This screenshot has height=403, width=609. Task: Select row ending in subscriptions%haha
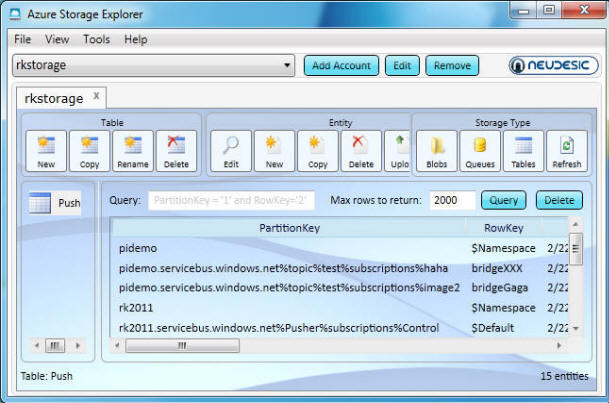pyautogui.click(x=340, y=268)
